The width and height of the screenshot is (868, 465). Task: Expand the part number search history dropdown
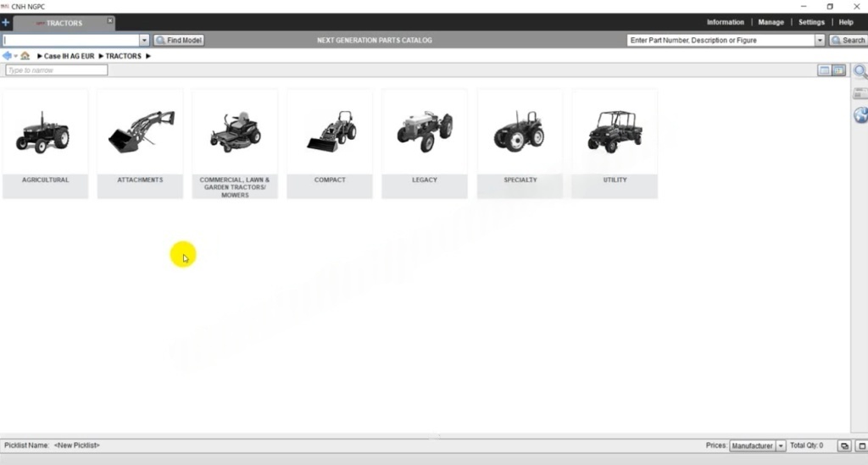point(820,40)
